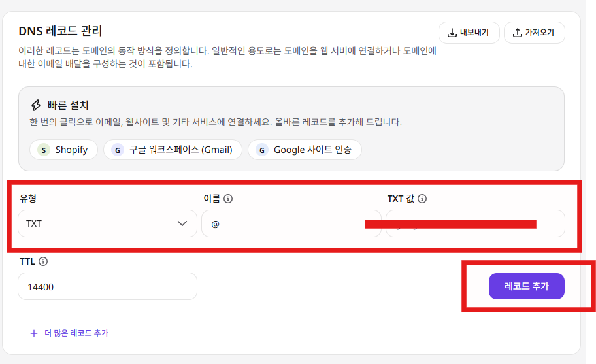Image resolution: width=596 pixels, height=364 pixels.
Task: Select Google 사이트 인증 quick setup
Action: pyautogui.click(x=305, y=150)
